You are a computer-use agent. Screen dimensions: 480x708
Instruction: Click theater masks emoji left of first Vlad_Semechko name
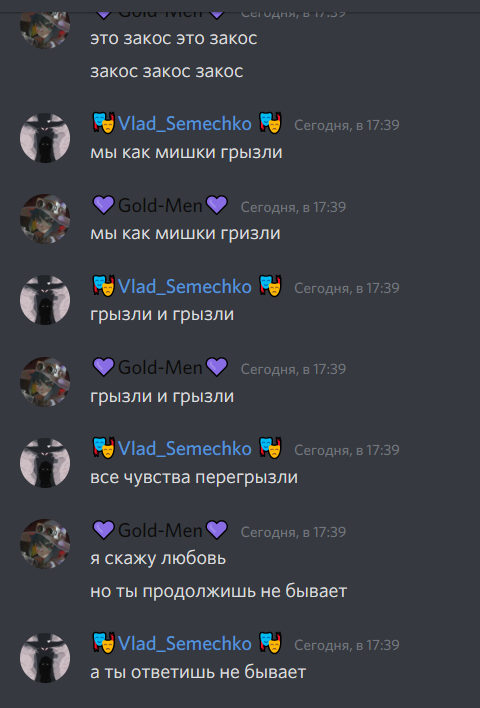pyautogui.click(x=103, y=123)
